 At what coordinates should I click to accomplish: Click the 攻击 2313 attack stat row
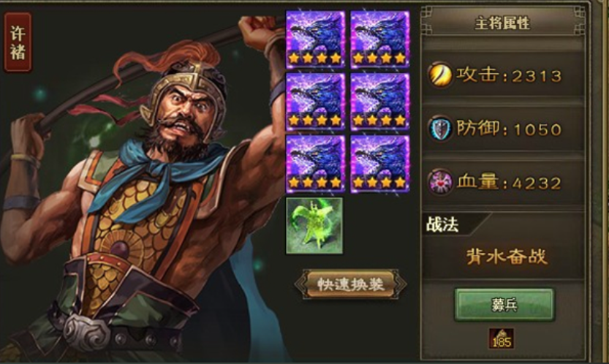point(503,75)
